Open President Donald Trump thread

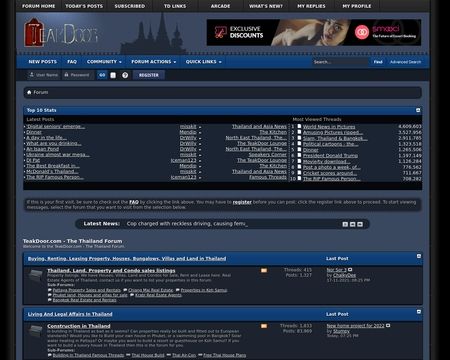pyautogui.click(x=330, y=156)
